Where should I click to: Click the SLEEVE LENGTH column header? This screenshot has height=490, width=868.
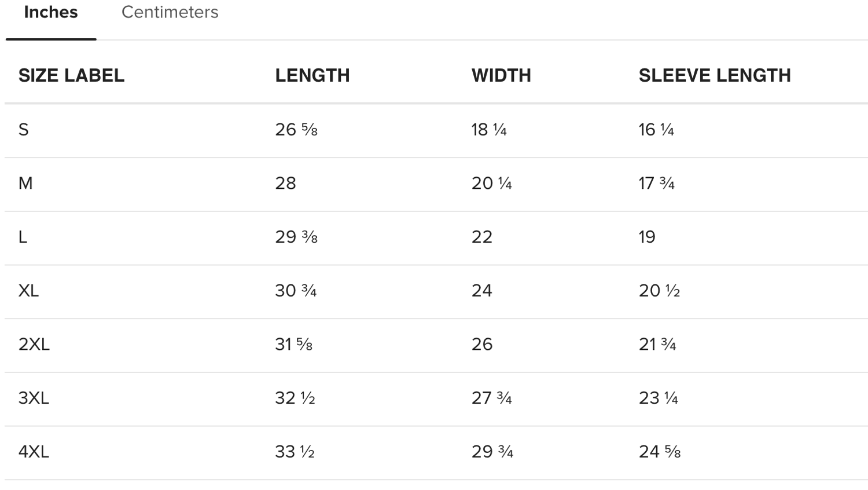point(715,75)
